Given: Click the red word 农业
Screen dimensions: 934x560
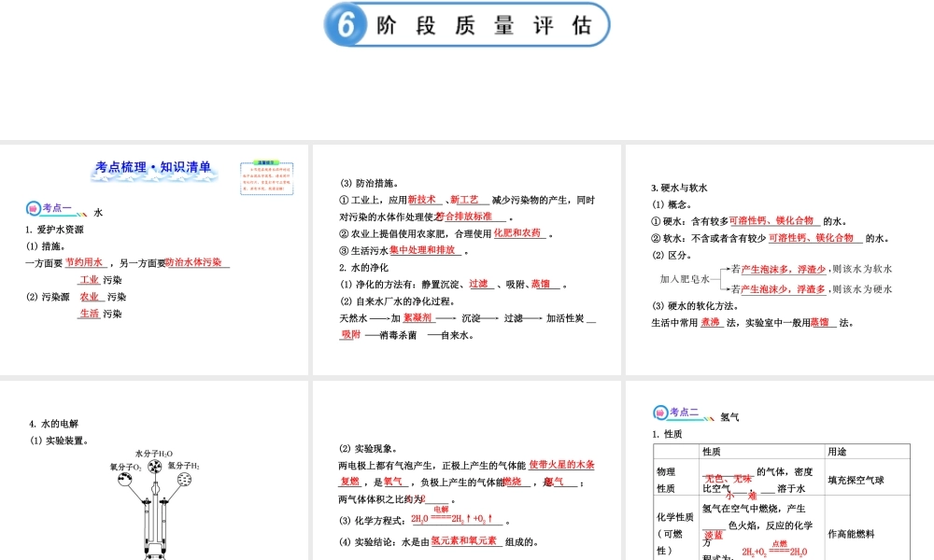Looking at the screenshot, I should pos(90,297).
